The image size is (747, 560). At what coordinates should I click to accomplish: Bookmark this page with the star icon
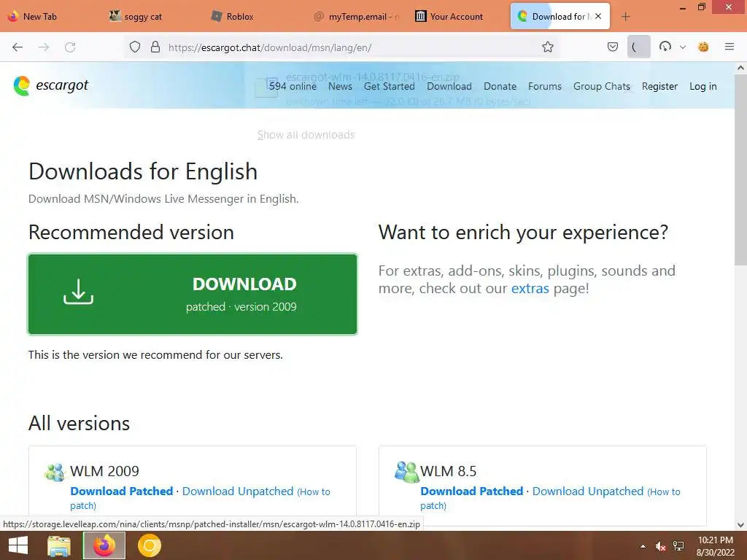548,47
